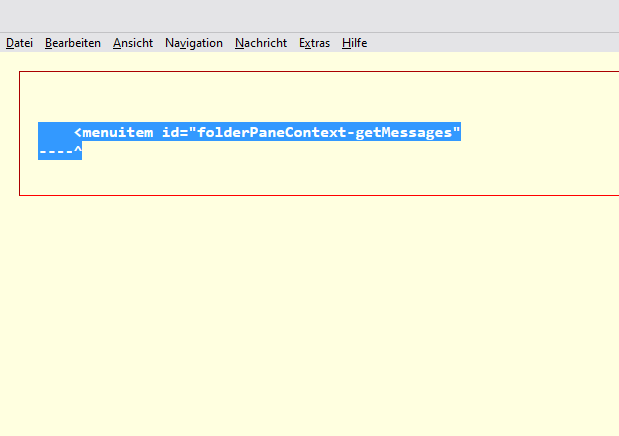Open the Datei menu

click(19, 43)
